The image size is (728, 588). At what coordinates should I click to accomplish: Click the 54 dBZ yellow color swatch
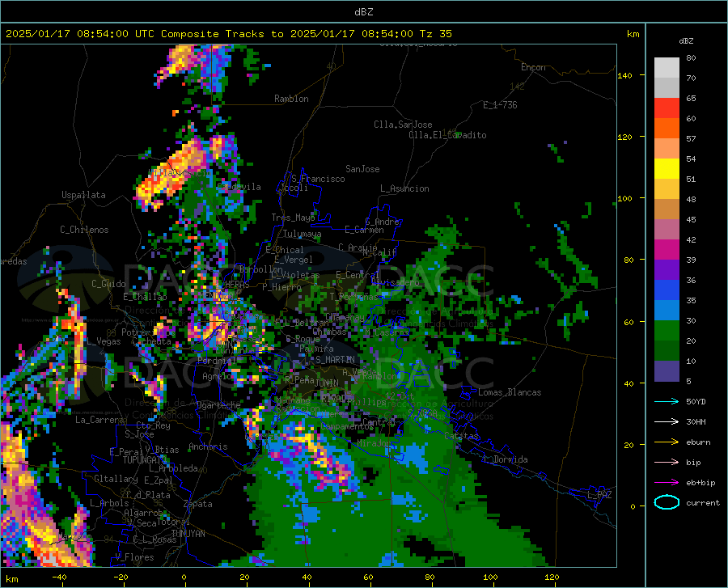pyautogui.click(x=667, y=169)
